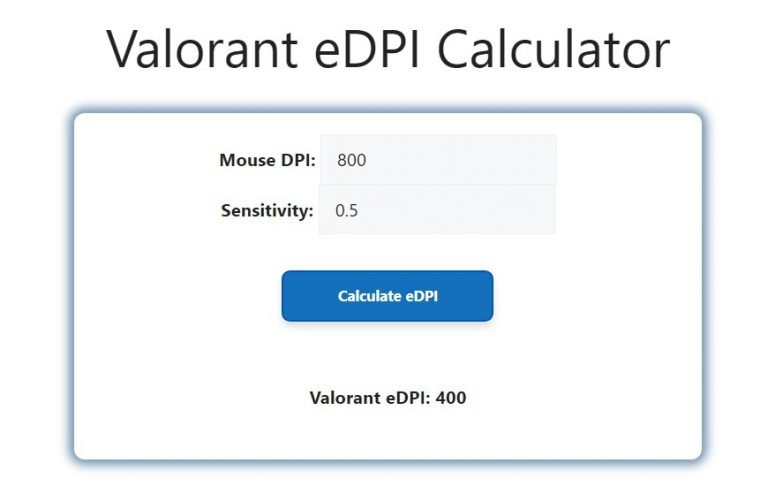Click the Valorant eDPI result label
768x486 pixels.
coord(370,398)
